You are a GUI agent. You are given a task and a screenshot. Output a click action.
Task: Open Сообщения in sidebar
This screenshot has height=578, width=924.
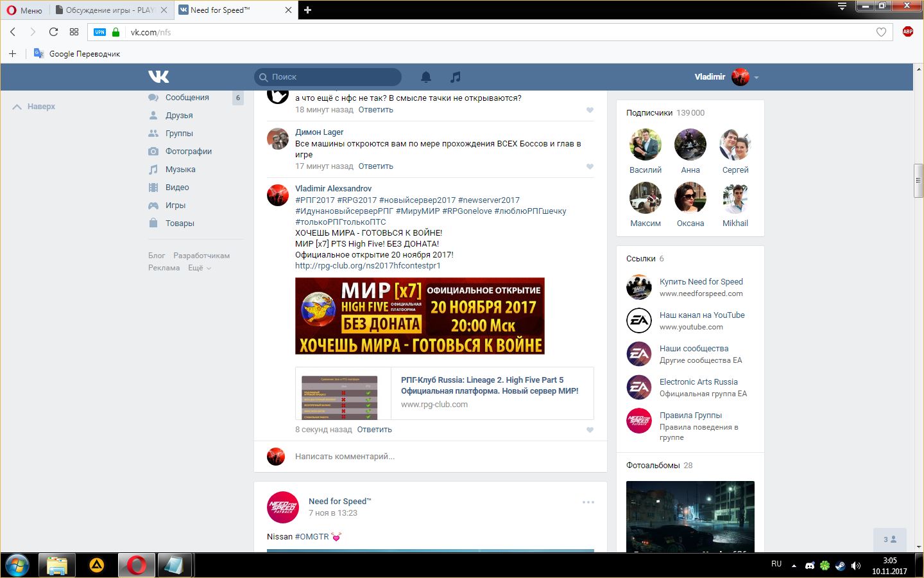(187, 98)
